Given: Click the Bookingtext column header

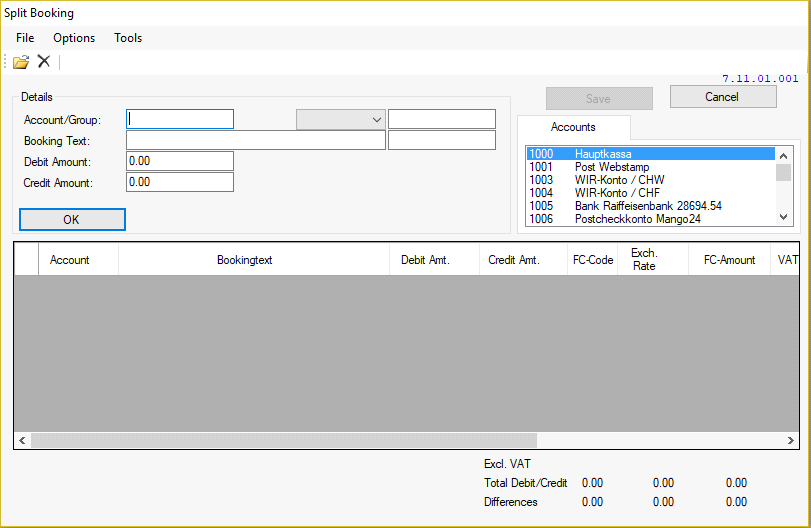Looking at the screenshot, I should point(254,259).
